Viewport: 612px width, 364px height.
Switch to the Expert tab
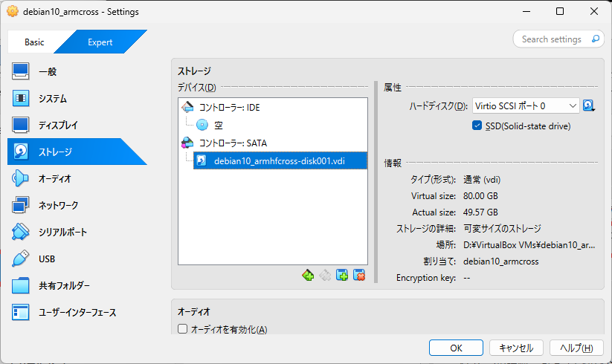[100, 42]
